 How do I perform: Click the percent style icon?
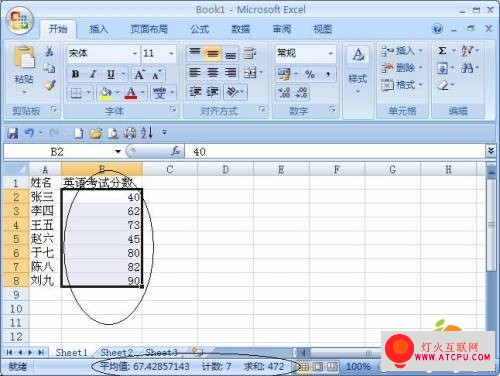point(310,74)
